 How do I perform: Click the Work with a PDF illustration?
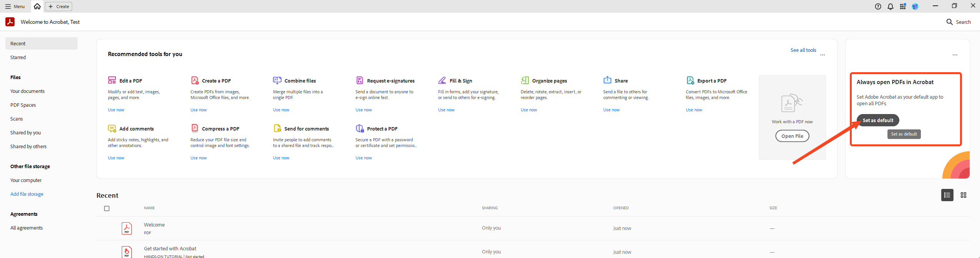pyautogui.click(x=792, y=103)
